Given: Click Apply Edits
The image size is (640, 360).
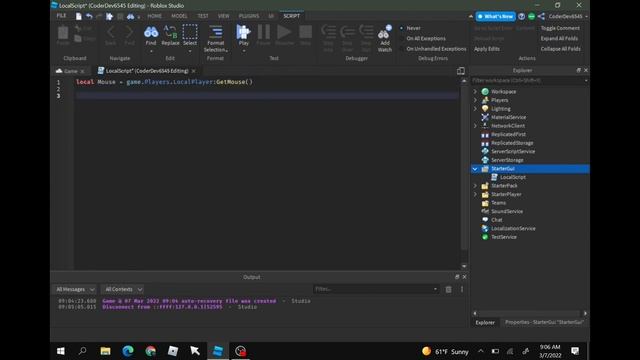Looking at the screenshot, I should [x=487, y=49].
